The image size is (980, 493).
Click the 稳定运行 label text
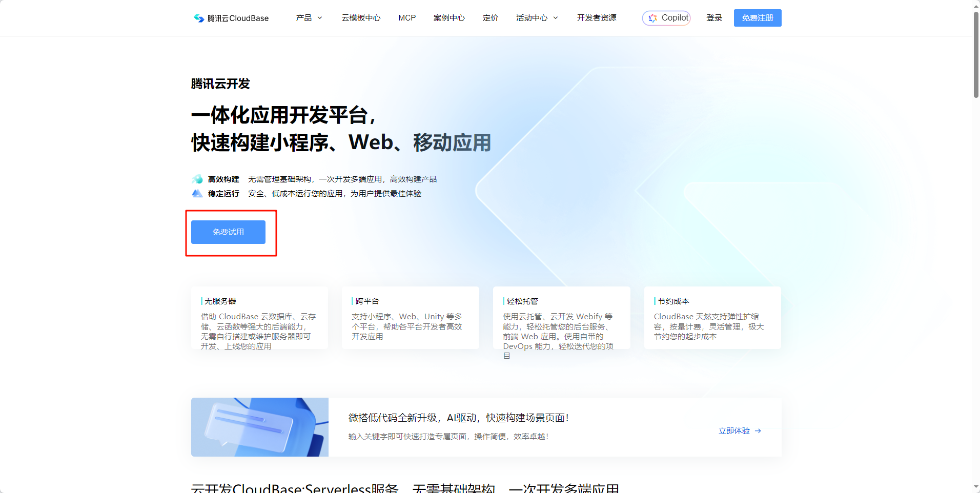(223, 193)
